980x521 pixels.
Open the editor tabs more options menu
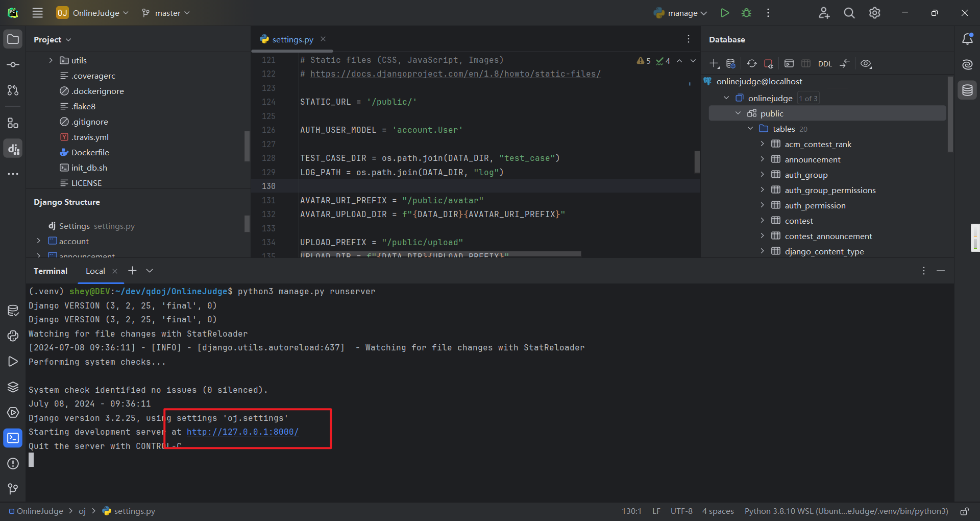689,39
